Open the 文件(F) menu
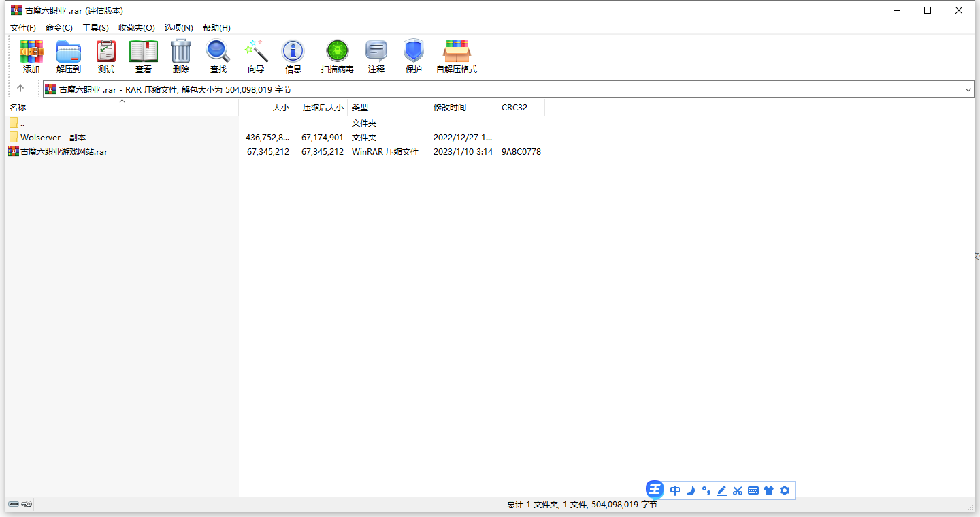This screenshot has height=517, width=980. click(x=23, y=28)
